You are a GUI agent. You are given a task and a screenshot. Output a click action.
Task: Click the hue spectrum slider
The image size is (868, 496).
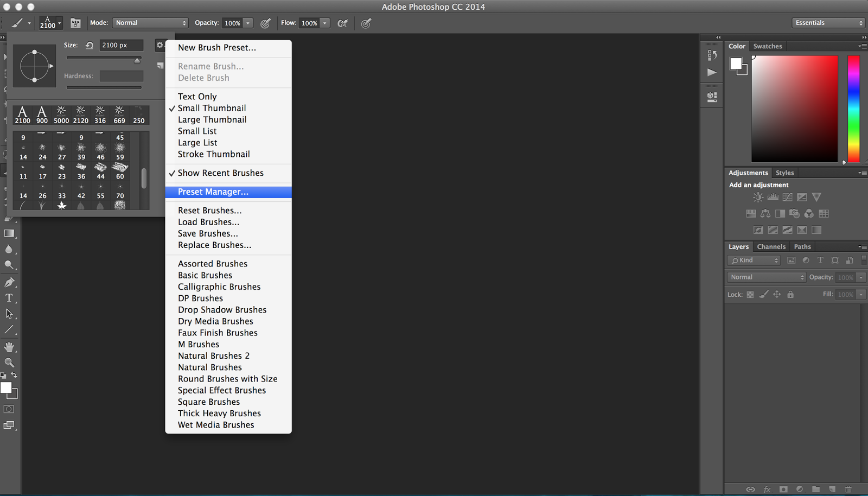[853, 109]
